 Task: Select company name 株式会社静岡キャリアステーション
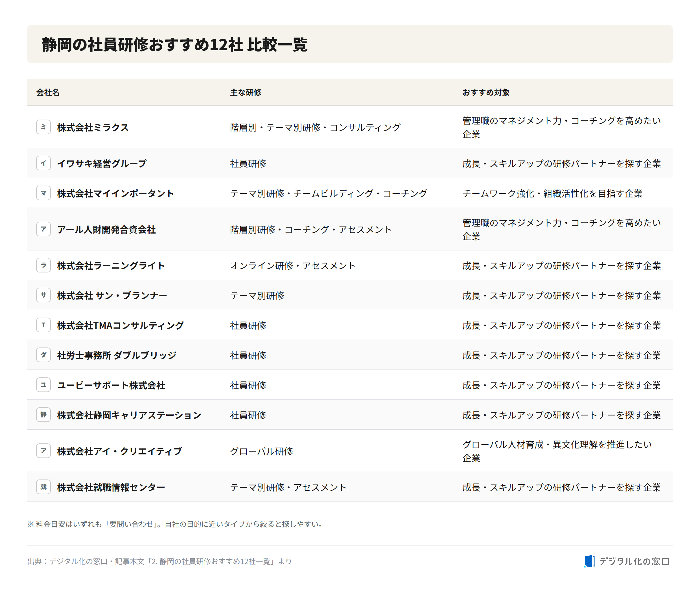pos(129,415)
